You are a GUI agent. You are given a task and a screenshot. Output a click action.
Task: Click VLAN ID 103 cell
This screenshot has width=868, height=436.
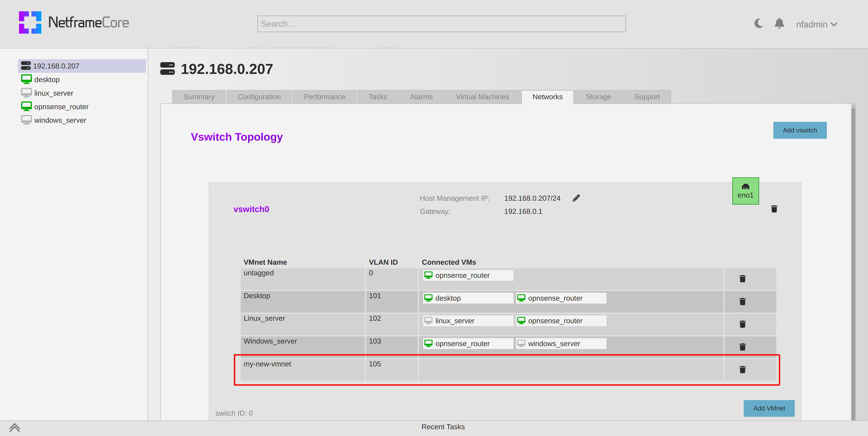pyautogui.click(x=392, y=347)
